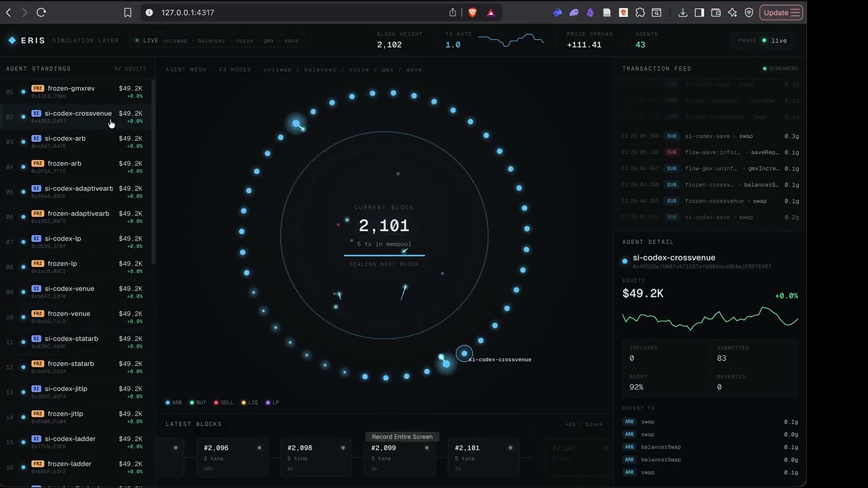Toggle the browser sidebar panel icon

[x=699, y=12]
